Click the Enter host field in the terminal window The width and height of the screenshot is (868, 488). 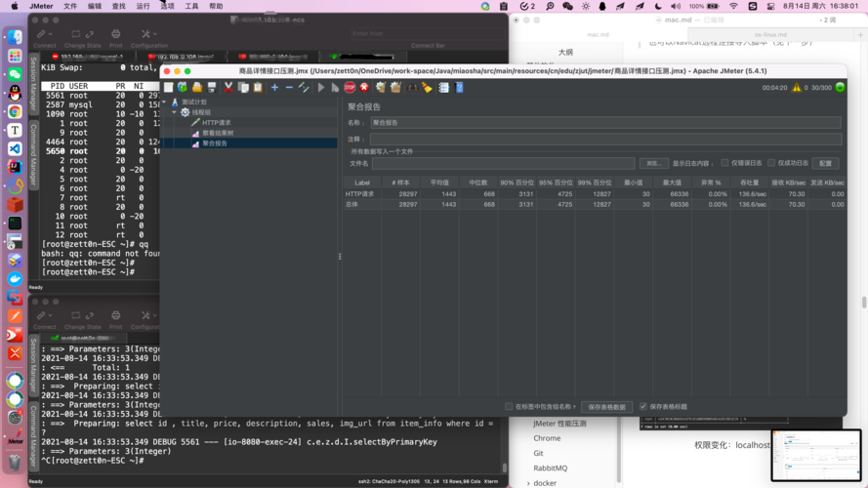click(x=427, y=34)
